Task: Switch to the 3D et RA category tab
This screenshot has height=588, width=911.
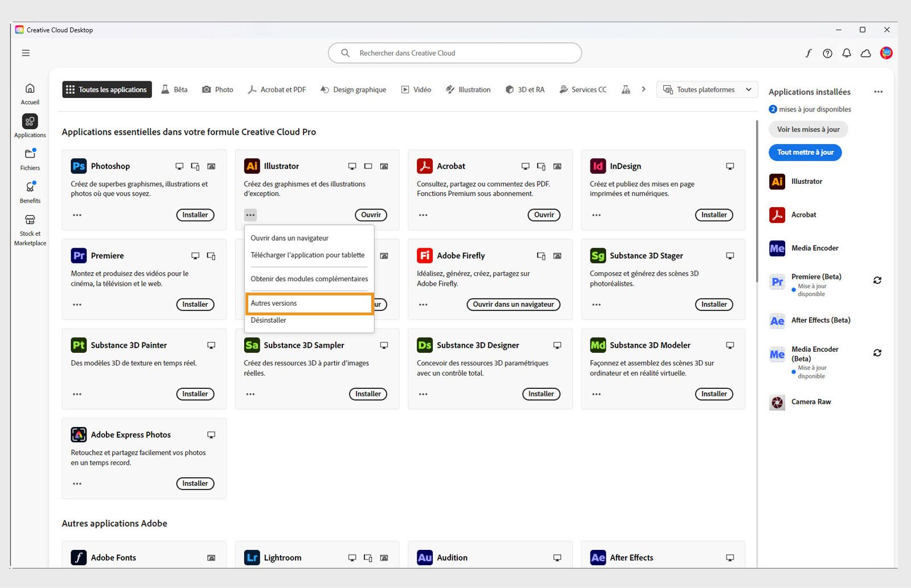Action: click(x=524, y=89)
